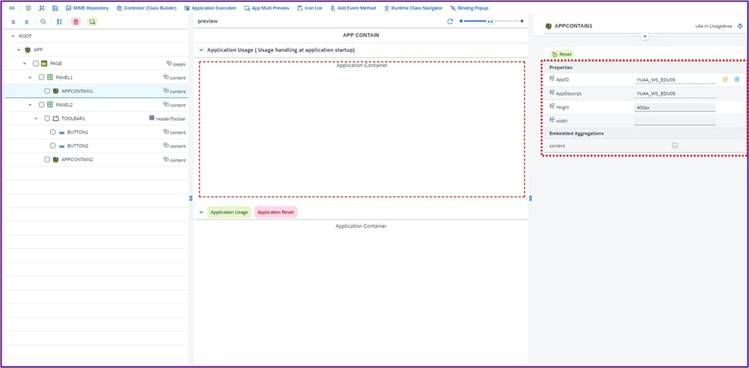Screen dimensions: 749x368
Task: Open App Multi Preview
Action: (x=267, y=8)
